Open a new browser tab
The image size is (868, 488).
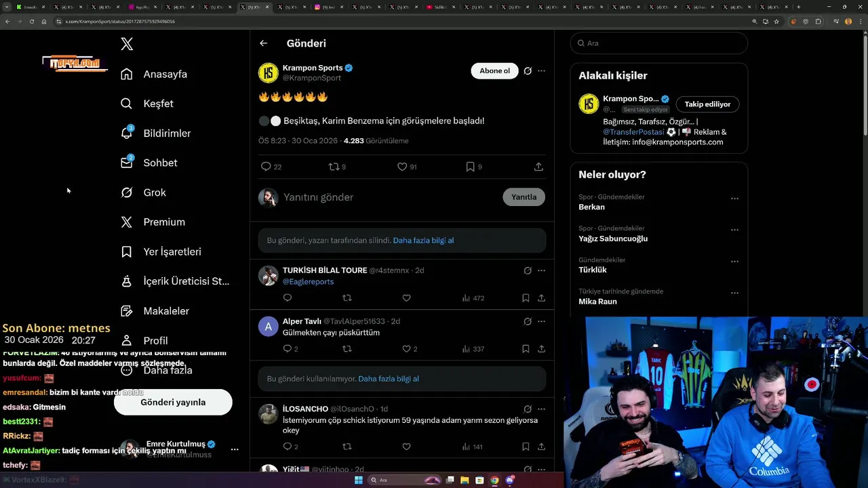[798, 7]
